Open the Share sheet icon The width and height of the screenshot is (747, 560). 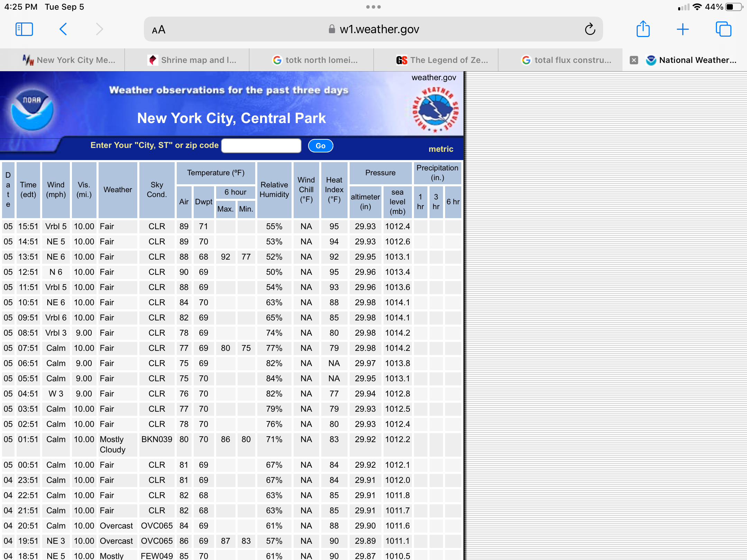pyautogui.click(x=643, y=29)
